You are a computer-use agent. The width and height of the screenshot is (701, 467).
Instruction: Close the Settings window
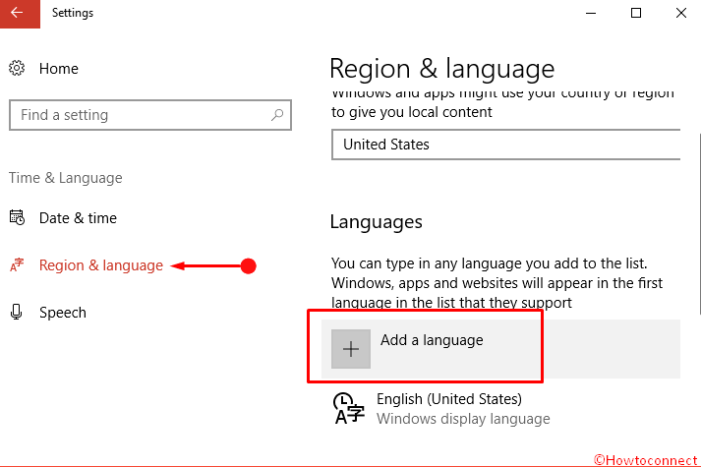pyautogui.click(x=681, y=13)
